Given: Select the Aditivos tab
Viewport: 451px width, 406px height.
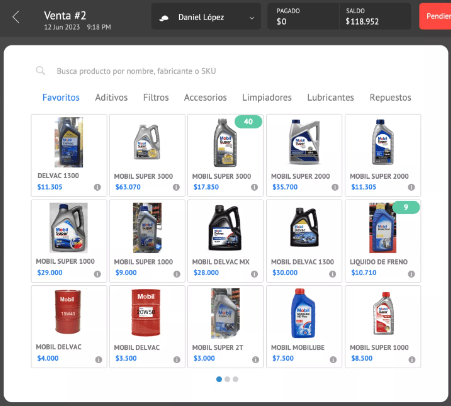Looking at the screenshot, I should click(x=111, y=98).
